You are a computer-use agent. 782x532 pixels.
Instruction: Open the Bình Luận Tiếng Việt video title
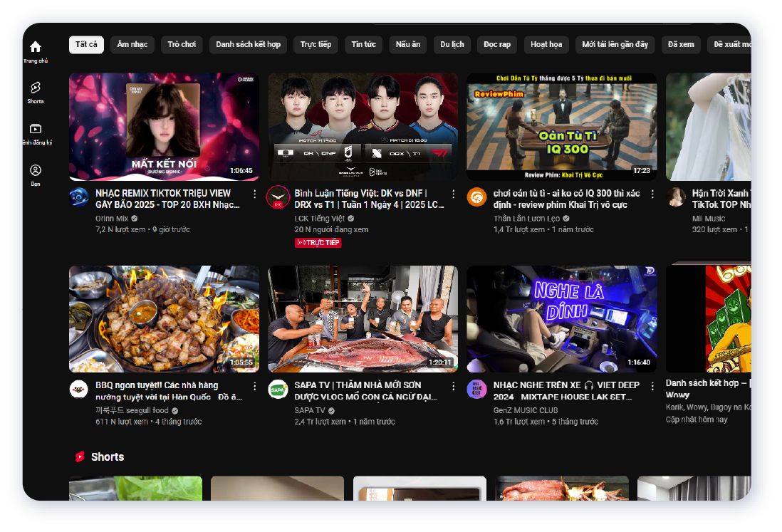point(369,199)
